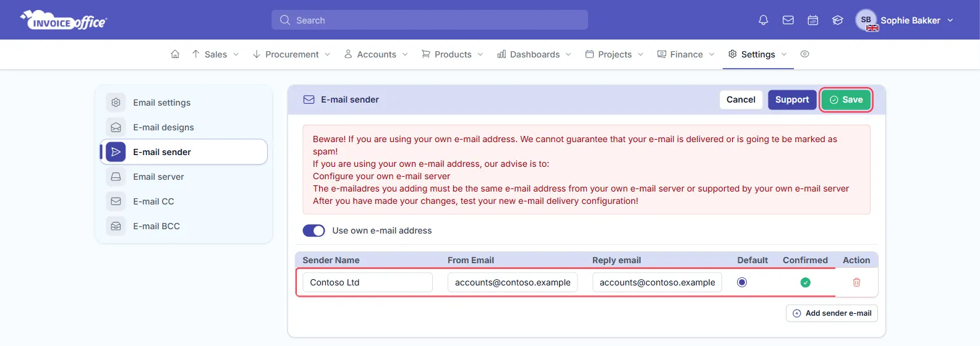
Task: Edit the Reply email field
Action: [657, 282]
